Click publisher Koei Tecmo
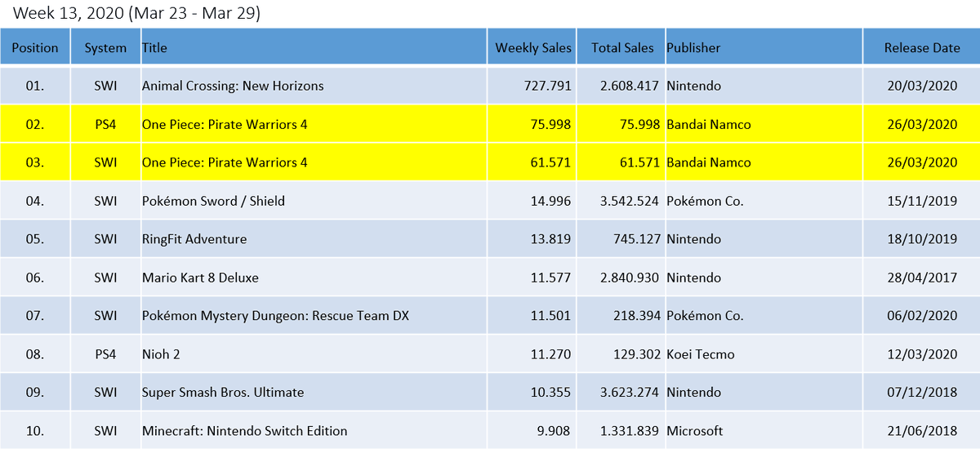980x449 pixels. 701,354
